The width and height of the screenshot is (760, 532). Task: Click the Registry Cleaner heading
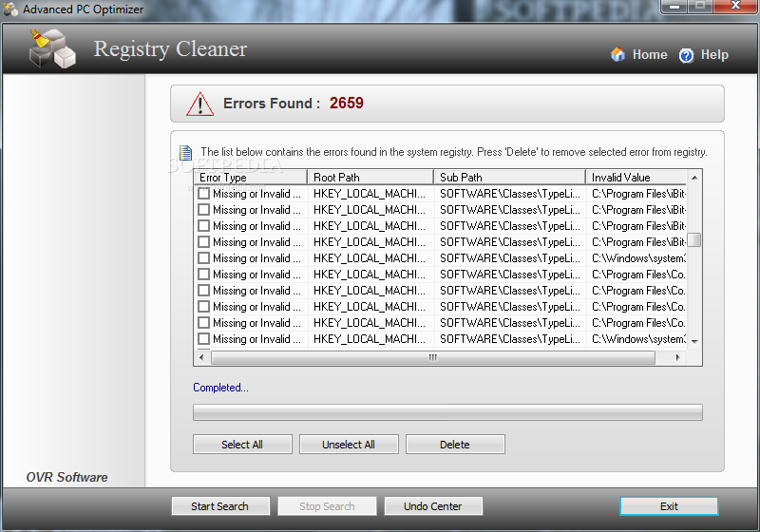[x=170, y=49]
